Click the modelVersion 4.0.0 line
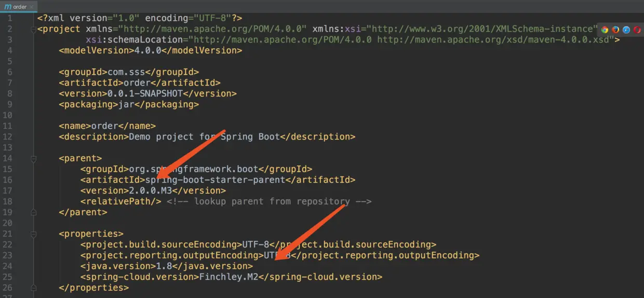This screenshot has height=298, width=644. (x=151, y=50)
